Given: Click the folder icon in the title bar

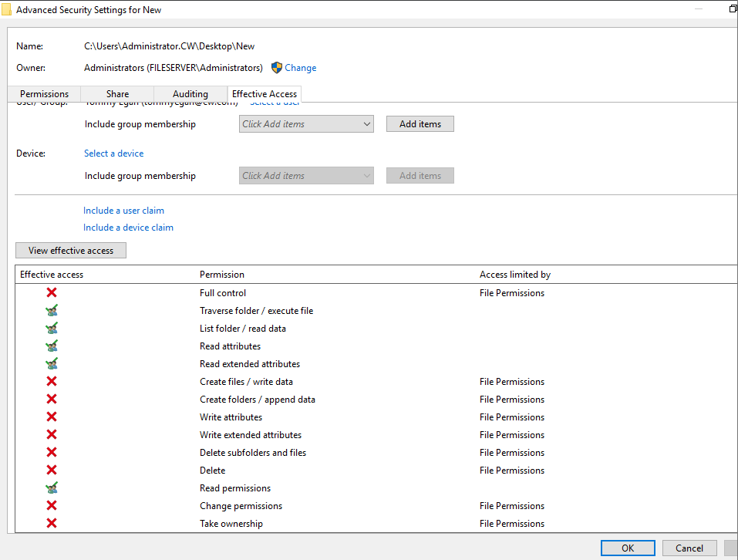Looking at the screenshot, I should [x=6, y=10].
